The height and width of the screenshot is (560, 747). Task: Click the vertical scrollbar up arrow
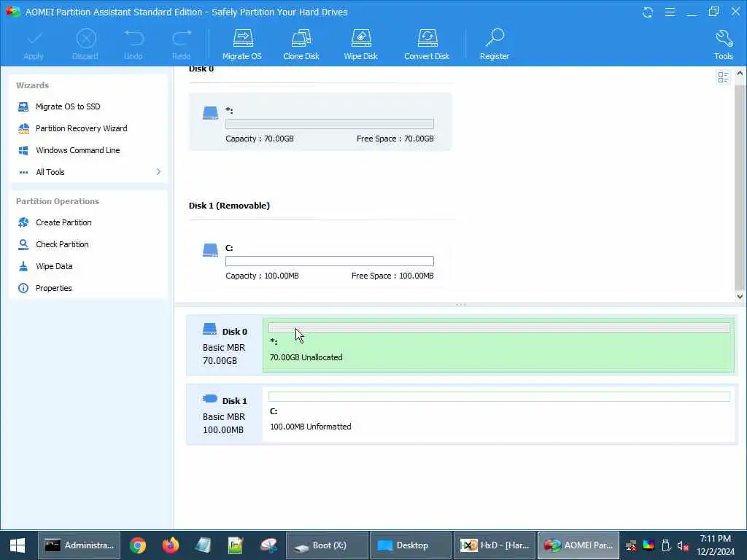coord(740,74)
